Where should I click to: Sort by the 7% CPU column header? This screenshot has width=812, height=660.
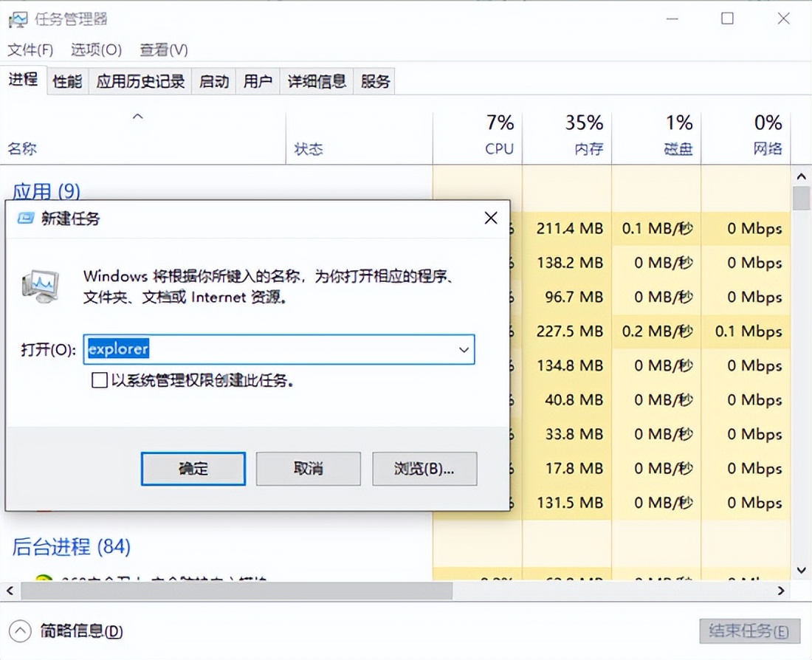click(x=478, y=136)
